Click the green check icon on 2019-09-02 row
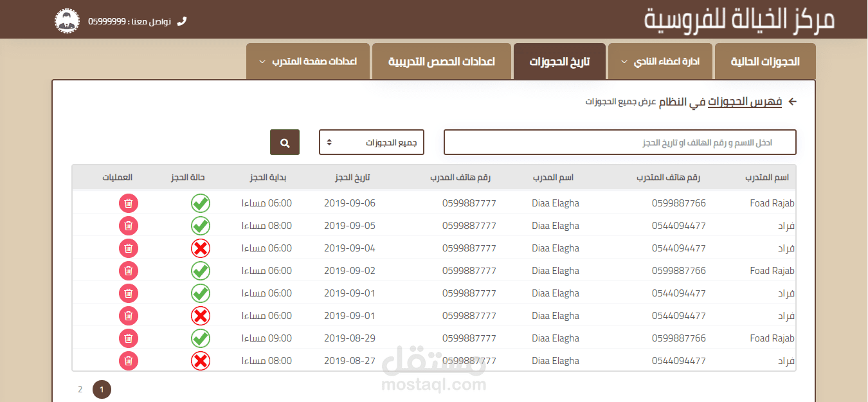The image size is (868, 402). 200,270
